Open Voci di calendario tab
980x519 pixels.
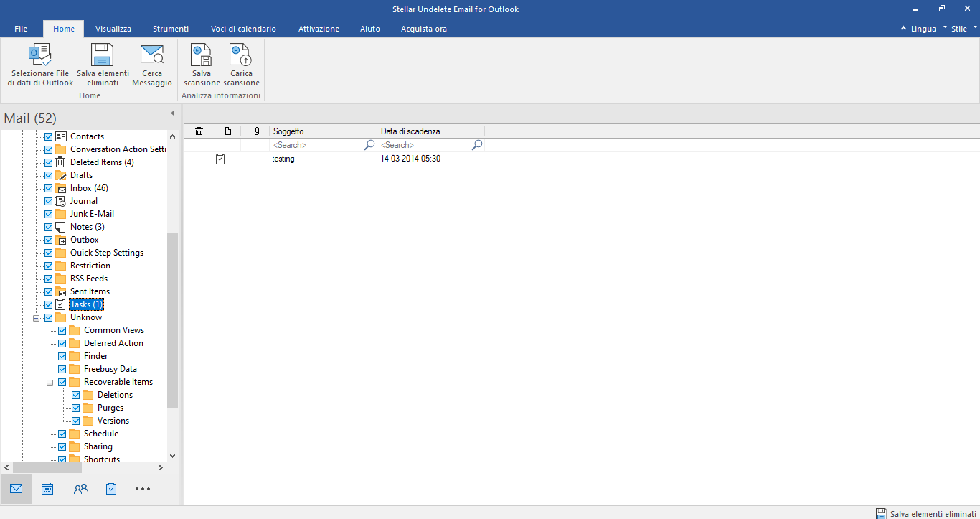coord(243,29)
